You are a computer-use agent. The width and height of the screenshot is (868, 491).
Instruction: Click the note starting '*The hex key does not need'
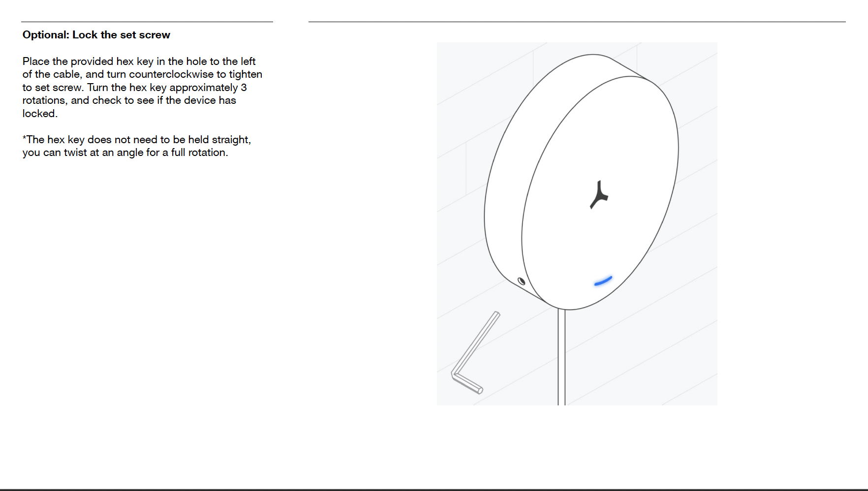click(137, 146)
